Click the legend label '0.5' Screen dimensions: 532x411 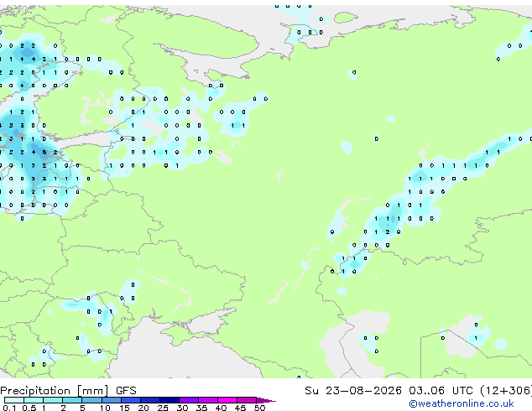29,408
